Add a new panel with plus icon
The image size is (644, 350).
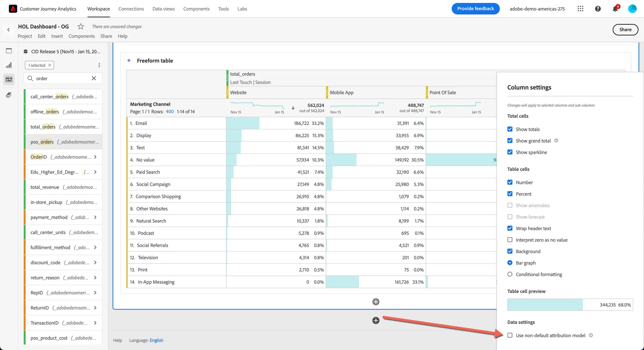(376, 320)
